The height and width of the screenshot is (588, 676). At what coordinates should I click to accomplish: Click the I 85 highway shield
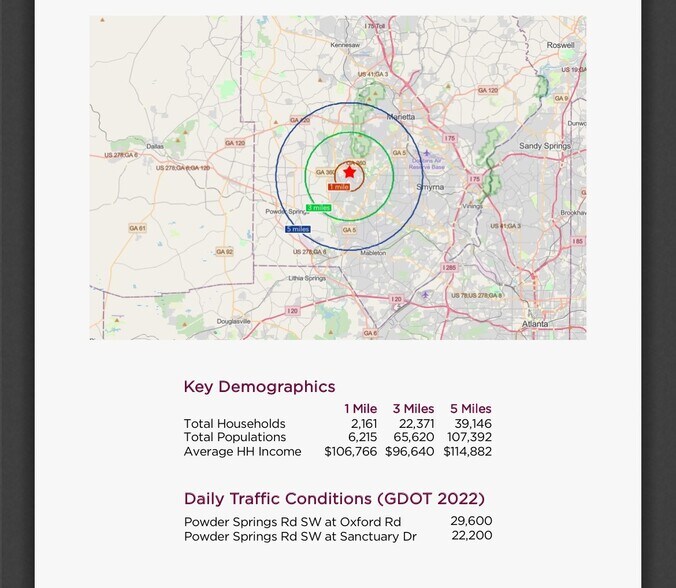(x=578, y=241)
